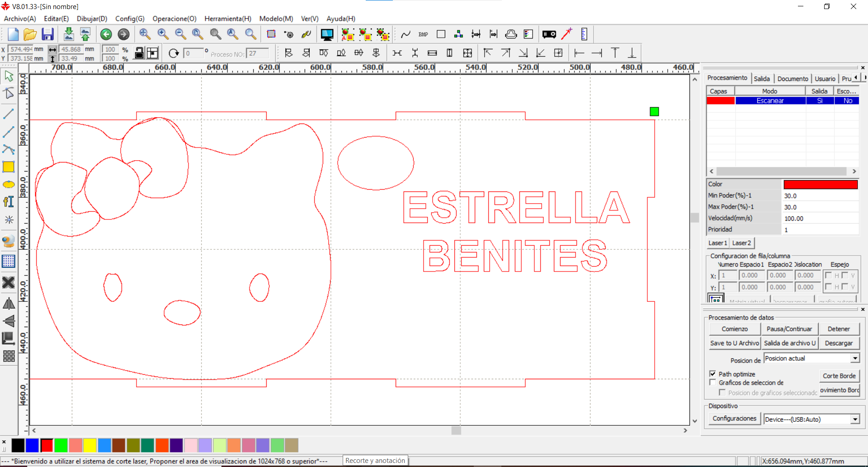Open device Configuraciones button
868x467 pixels.
tap(734, 419)
